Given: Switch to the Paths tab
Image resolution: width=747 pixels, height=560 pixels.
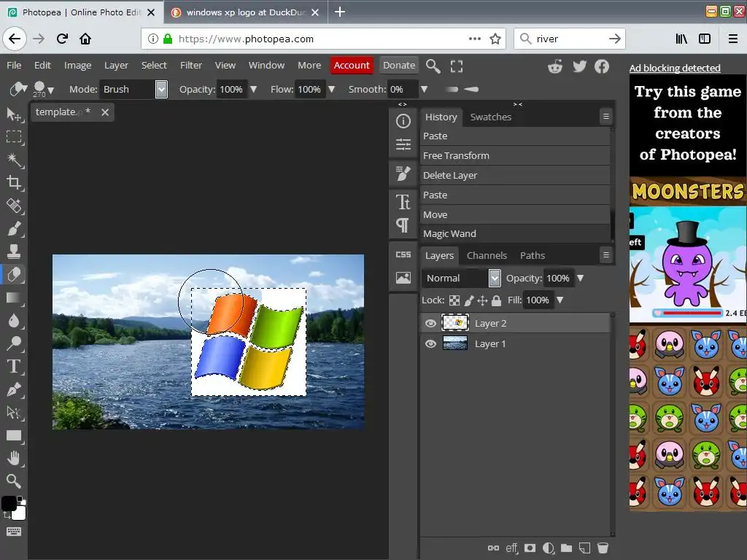Looking at the screenshot, I should tap(532, 255).
